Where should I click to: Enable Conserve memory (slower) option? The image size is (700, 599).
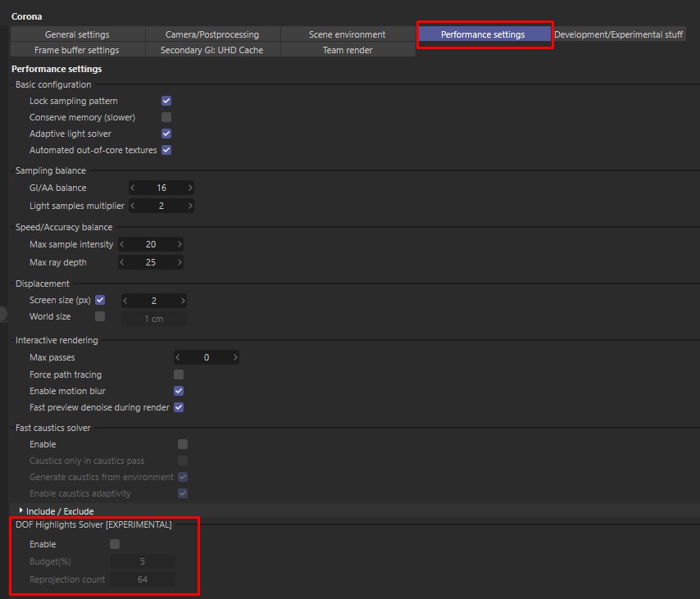(x=166, y=117)
